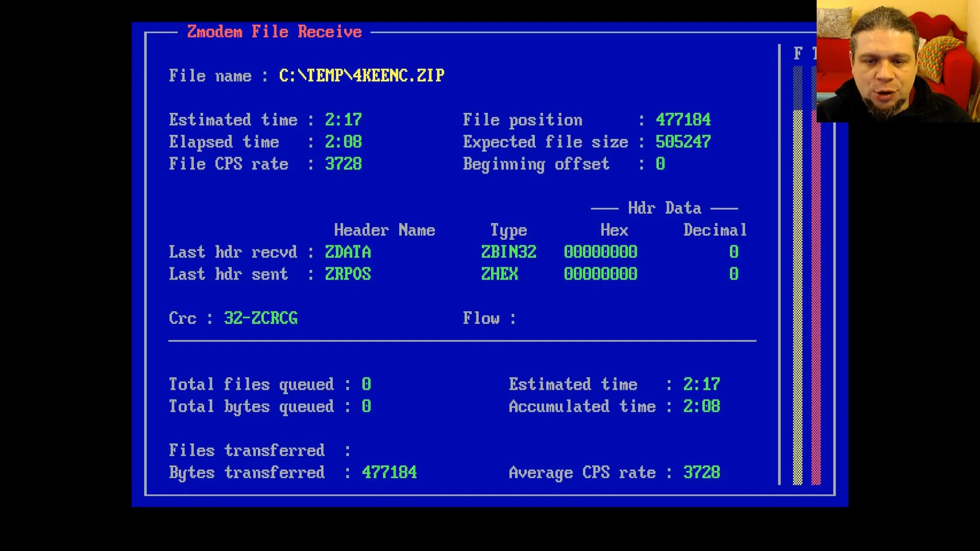Click the Crc value 32-ZCRCG
The height and width of the screenshot is (551, 980).
click(261, 318)
